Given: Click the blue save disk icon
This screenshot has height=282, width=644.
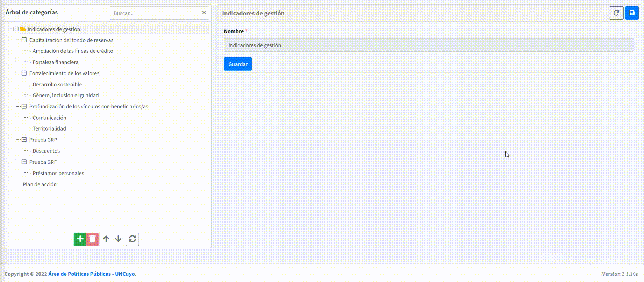Looking at the screenshot, I should click(632, 13).
